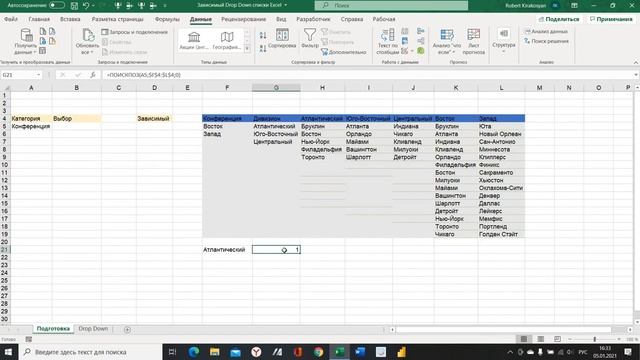Select column G header
Viewport: 640px width, 360px height.
(276, 87)
